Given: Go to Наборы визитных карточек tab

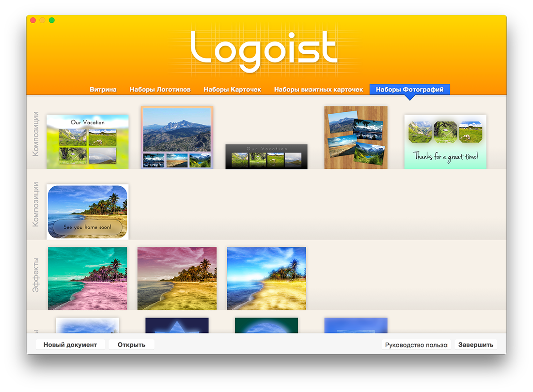Looking at the screenshot, I should pos(318,90).
